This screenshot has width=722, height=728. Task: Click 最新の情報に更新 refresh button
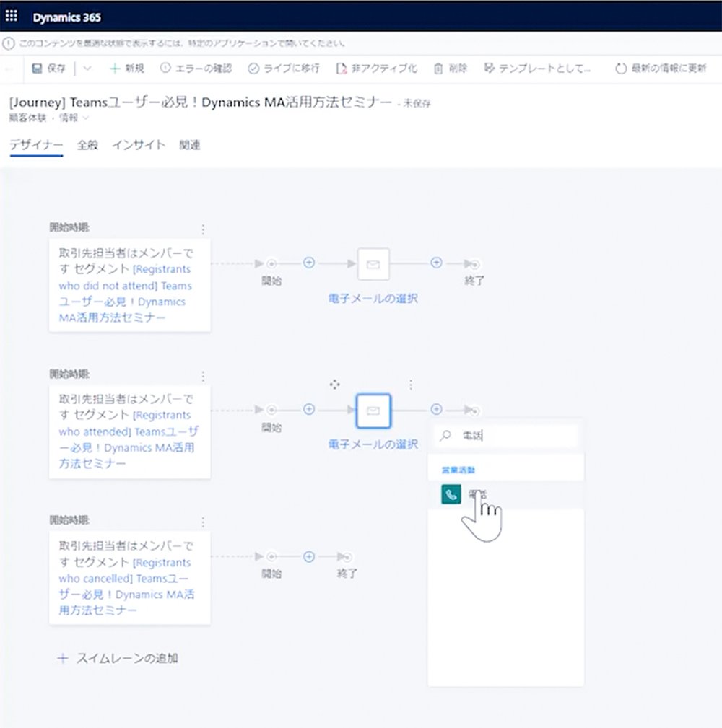click(x=661, y=69)
